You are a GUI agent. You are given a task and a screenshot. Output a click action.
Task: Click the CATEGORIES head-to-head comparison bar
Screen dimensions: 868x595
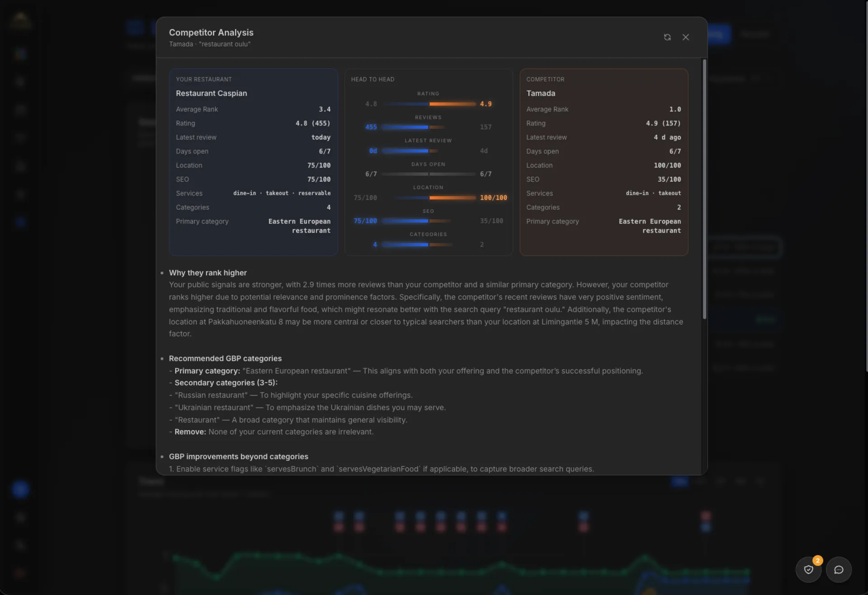tap(429, 244)
